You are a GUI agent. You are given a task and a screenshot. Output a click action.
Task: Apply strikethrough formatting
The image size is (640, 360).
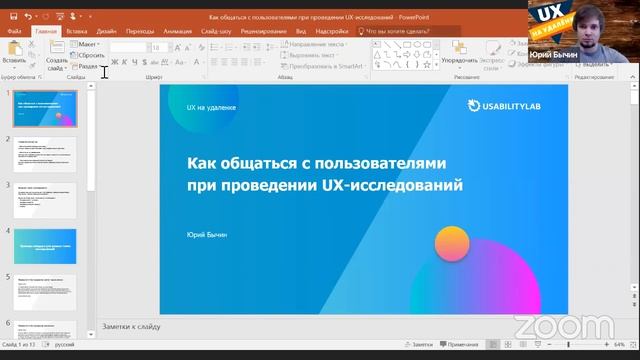point(154,62)
